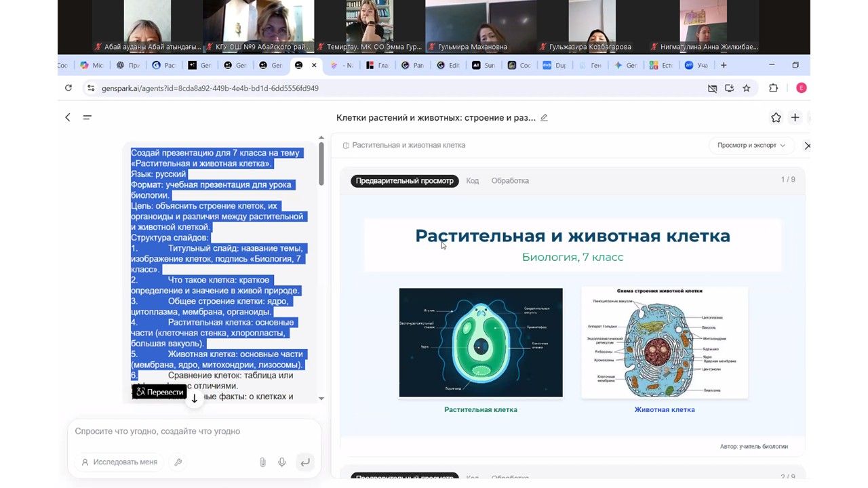868x488 pixels.
Task: Click the plus icon to start new chat
Action: (795, 117)
